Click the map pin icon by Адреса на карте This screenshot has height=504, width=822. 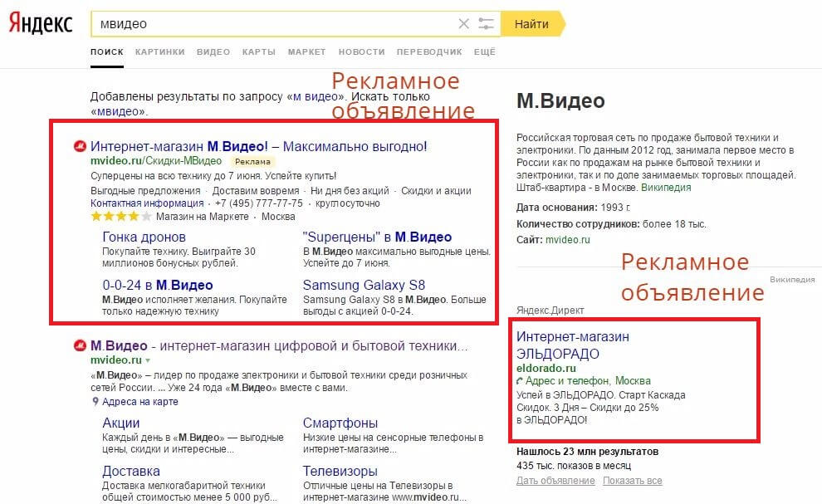point(95,402)
